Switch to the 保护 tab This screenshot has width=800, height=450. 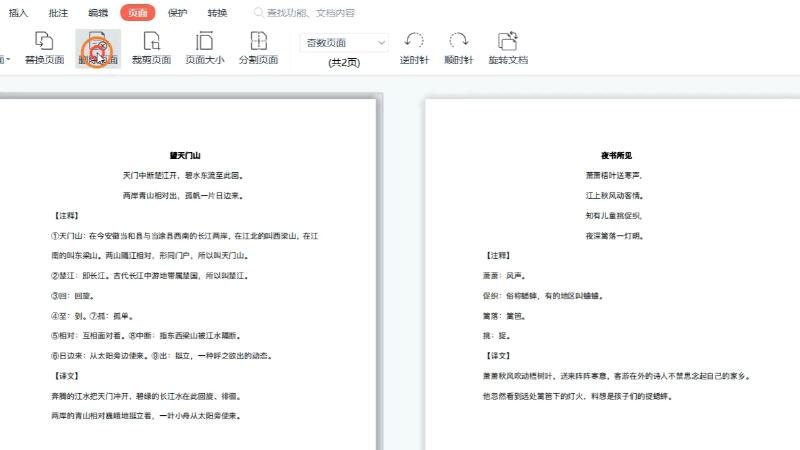click(x=177, y=13)
